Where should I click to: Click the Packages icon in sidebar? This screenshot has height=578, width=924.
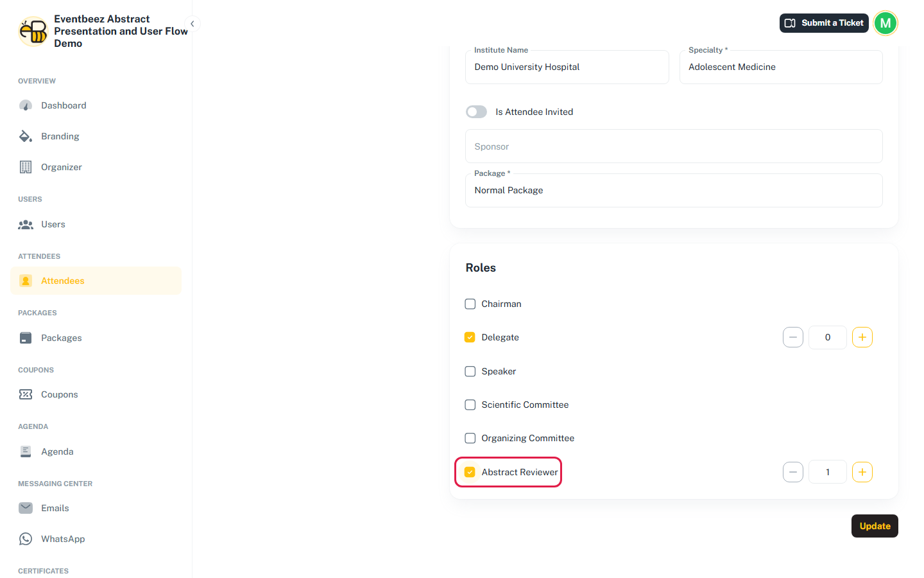coord(26,338)
